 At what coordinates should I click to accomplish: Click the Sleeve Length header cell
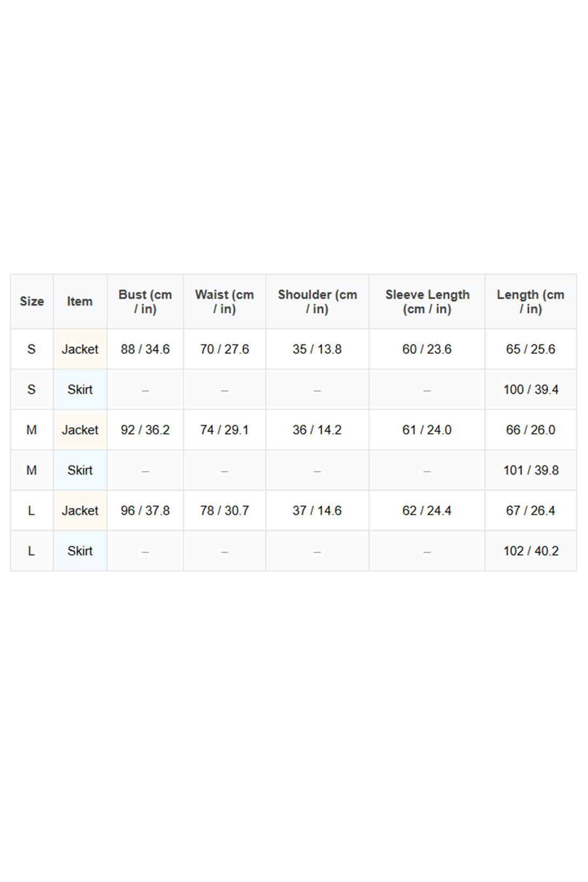click(427, 302)
